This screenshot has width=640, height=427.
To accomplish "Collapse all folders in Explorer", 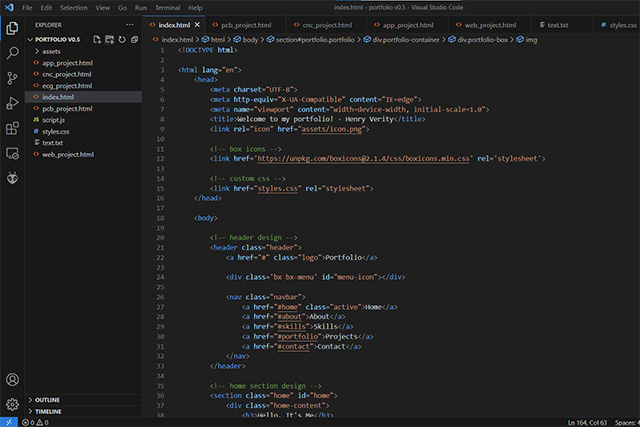I will [x=135, y=39].
